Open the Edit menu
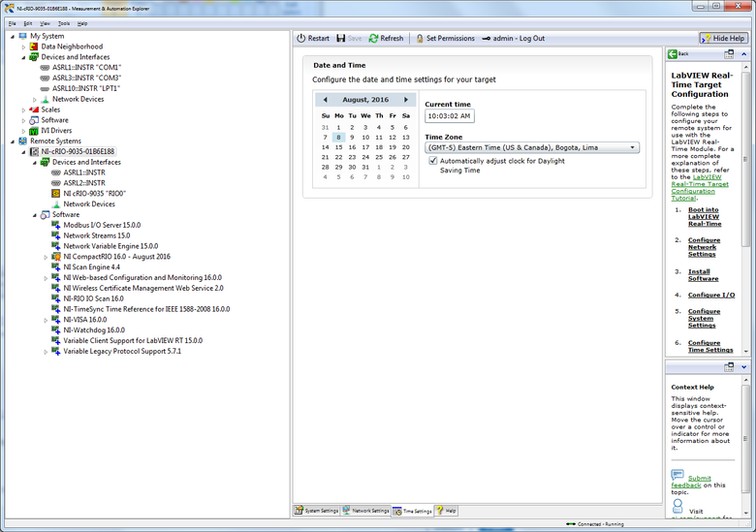Image resolution: width=756 pixels, height=532 pixels. coord(28,23)
